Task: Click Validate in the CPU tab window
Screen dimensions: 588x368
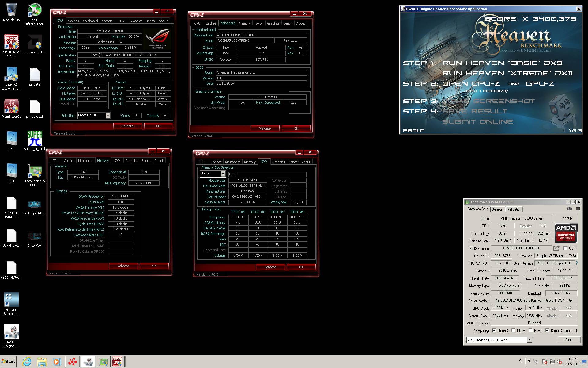Action: point(127,126)
